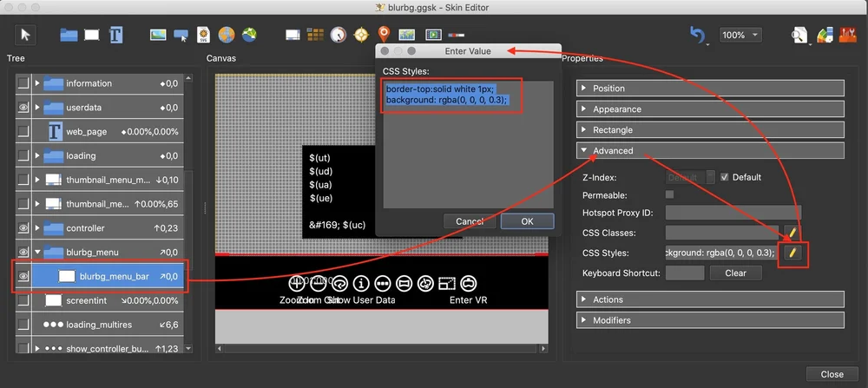Select the Add SVG tool

coord(204,35)
